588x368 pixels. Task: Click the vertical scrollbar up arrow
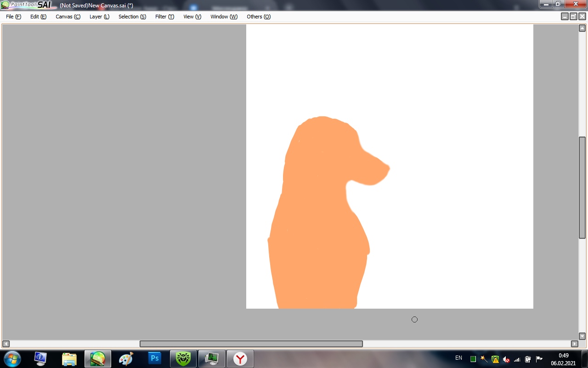tap(582, 28)
